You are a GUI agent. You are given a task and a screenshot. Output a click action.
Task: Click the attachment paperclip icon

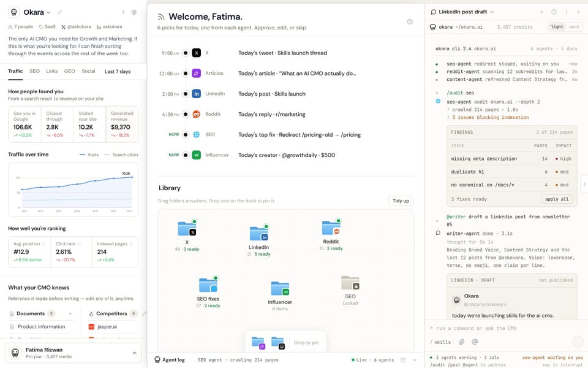click(462, 342)
